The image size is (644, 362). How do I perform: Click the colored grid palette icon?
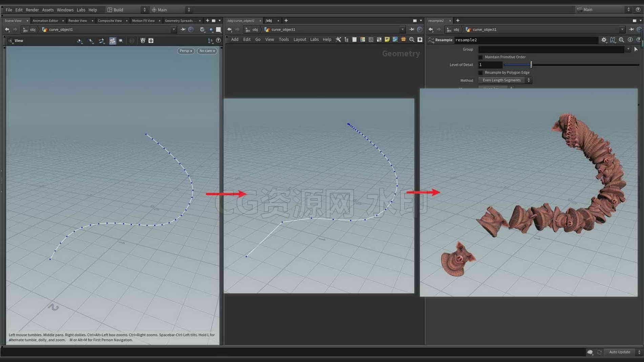(362, 40)
